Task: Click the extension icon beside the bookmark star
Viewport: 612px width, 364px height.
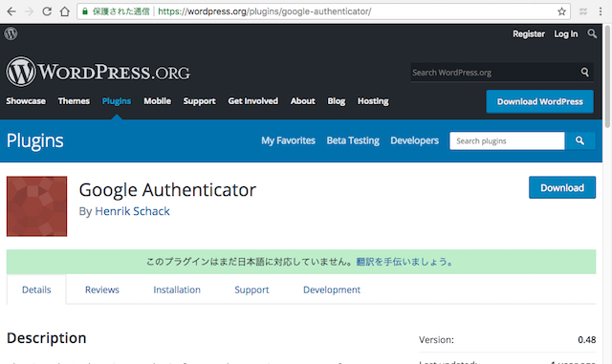Action: (583, 11)
